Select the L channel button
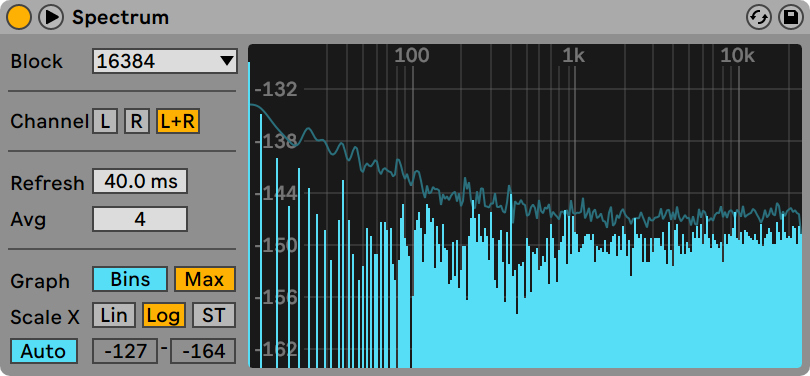This screenshot has height=376, width=810. click(105, 121)
